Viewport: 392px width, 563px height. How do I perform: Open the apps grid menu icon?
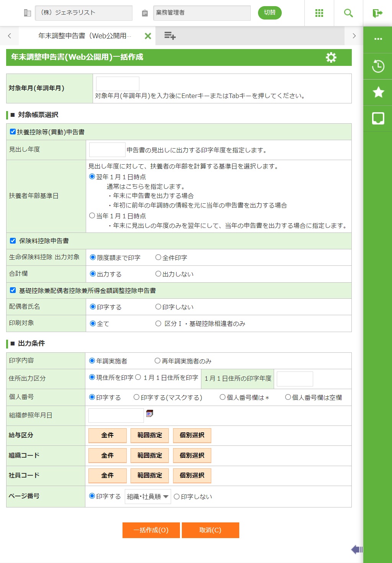(x=319, y=13)
